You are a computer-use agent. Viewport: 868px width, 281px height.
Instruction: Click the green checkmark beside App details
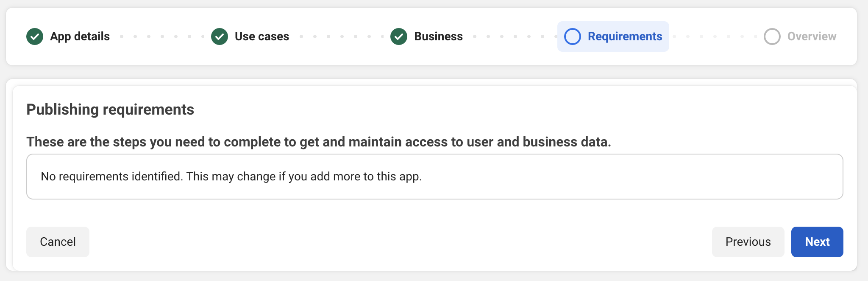[35, 37]
